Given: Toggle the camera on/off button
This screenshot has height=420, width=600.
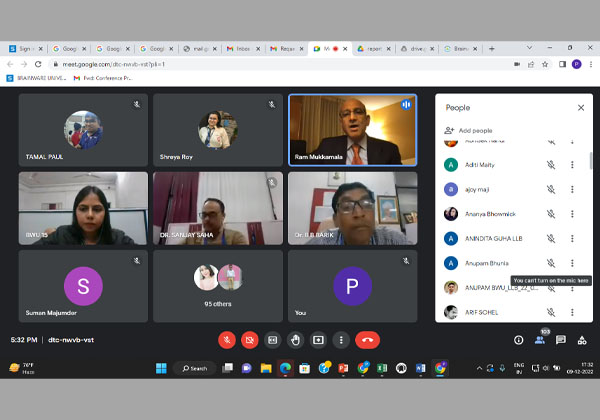Looking at the screenshot, I should pyautogui.click(x=250, y=340).
